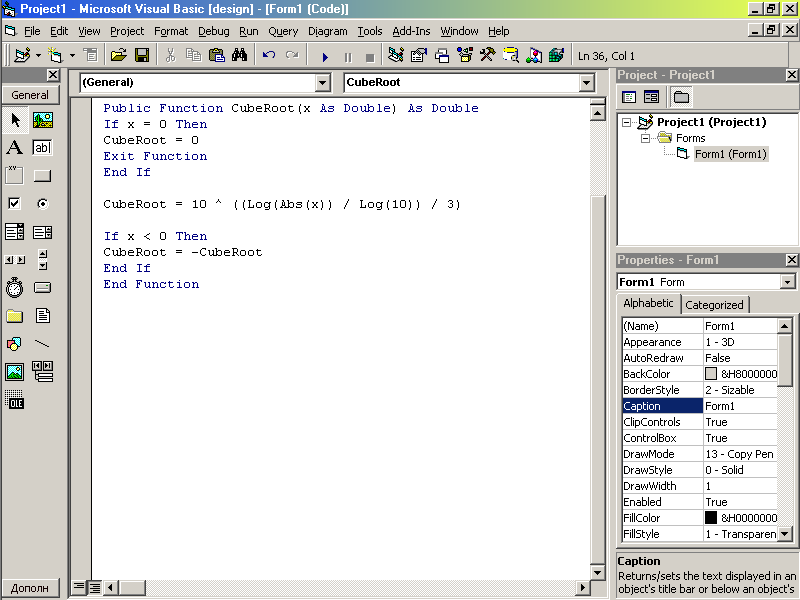Image resolution: width=800 pixels, height=600 pixels.
Task: Open the Add-Ins menu
Action: point(411,32)
